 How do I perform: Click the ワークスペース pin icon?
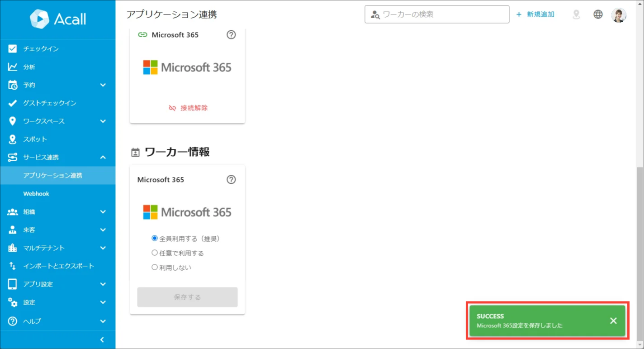pos(13,121)
